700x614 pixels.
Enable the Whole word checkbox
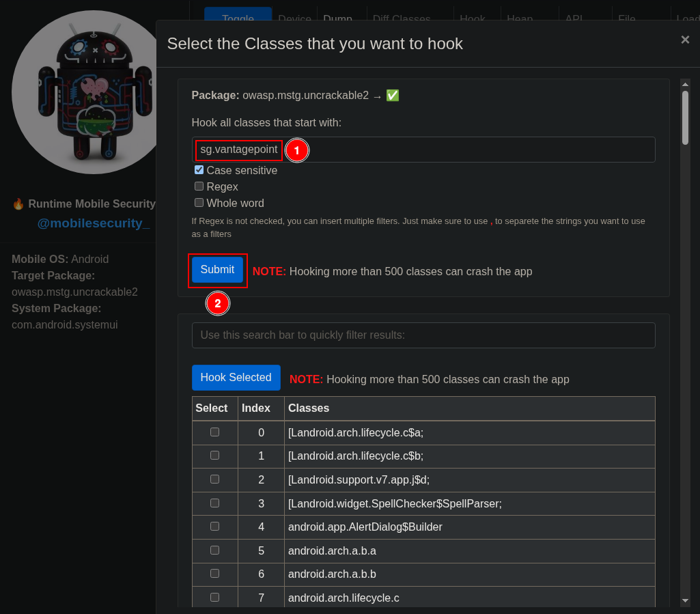pos(199,203)
